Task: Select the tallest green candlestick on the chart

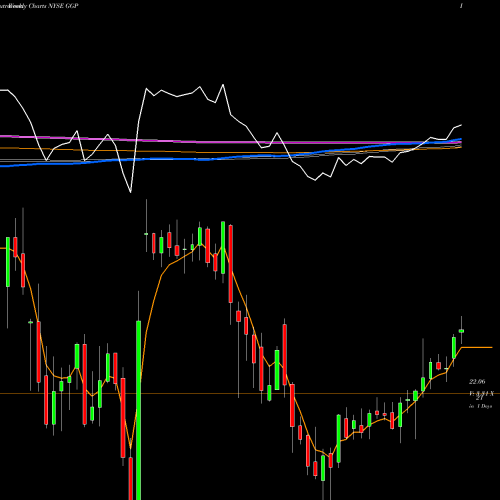Action: [138, 410]
